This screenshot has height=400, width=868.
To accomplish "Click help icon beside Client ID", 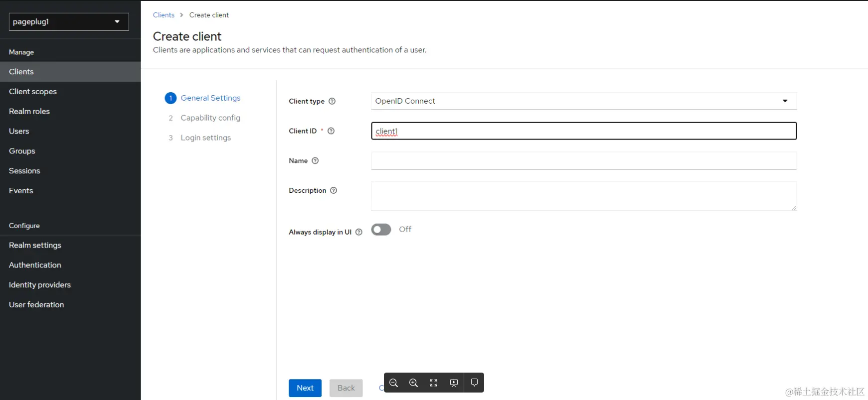I will [331, 131].
